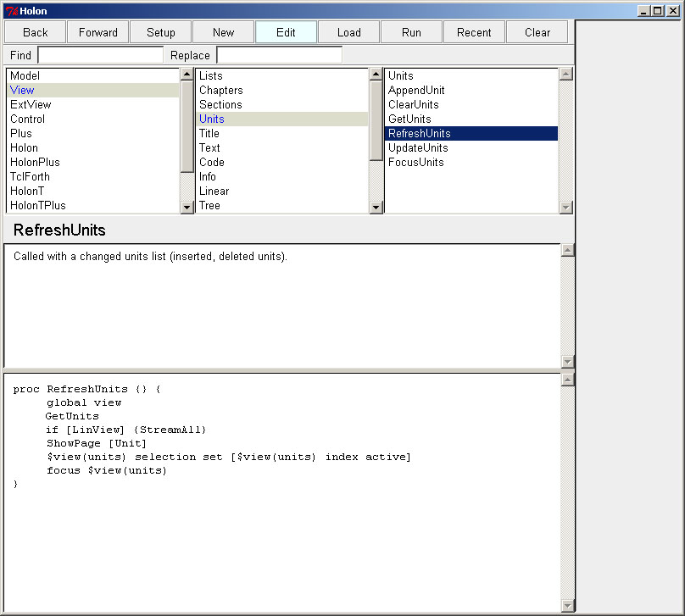685x616 pixels.
Task: Switch to Edit mode
Action: pos(286,31)
